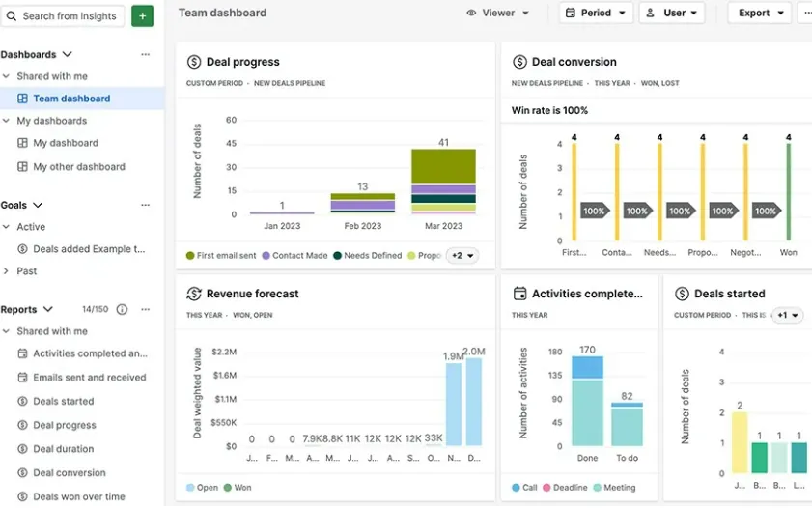This screenshot has width=812, height=508.
Task: Click the search magnifier icon
Action: click(12, 16)
